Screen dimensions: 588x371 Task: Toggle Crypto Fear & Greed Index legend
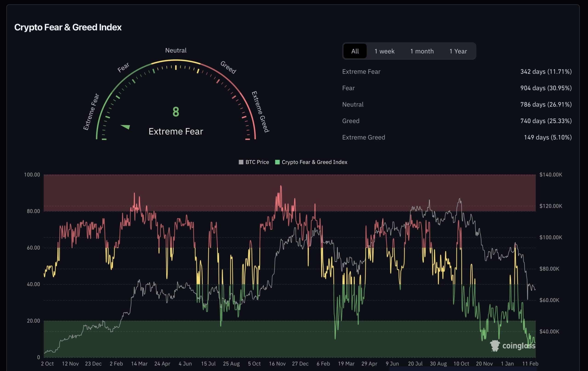coord(314,162)
